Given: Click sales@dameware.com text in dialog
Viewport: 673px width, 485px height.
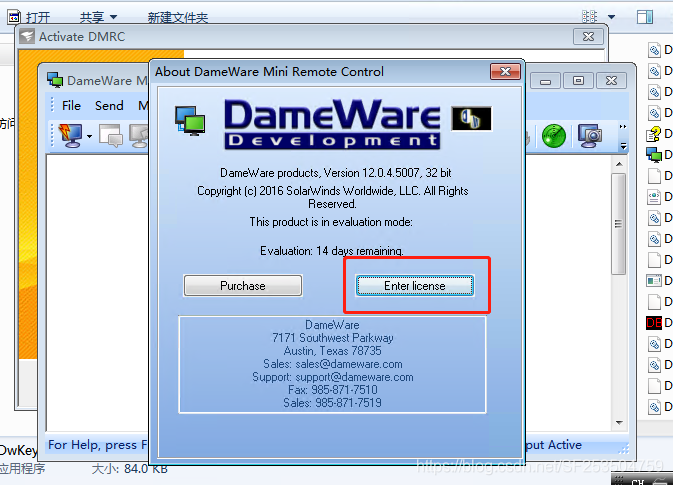Looking at the screenshot, I should point(349,364).
